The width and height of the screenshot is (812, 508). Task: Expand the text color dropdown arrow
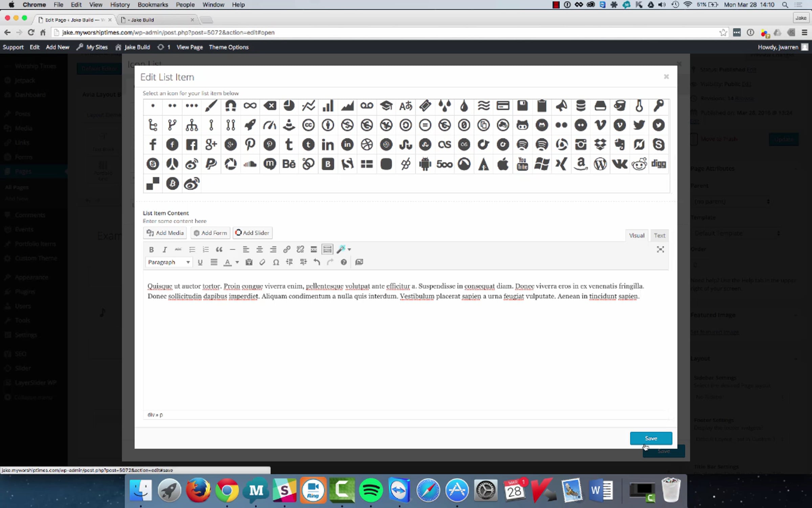[237, 262]
